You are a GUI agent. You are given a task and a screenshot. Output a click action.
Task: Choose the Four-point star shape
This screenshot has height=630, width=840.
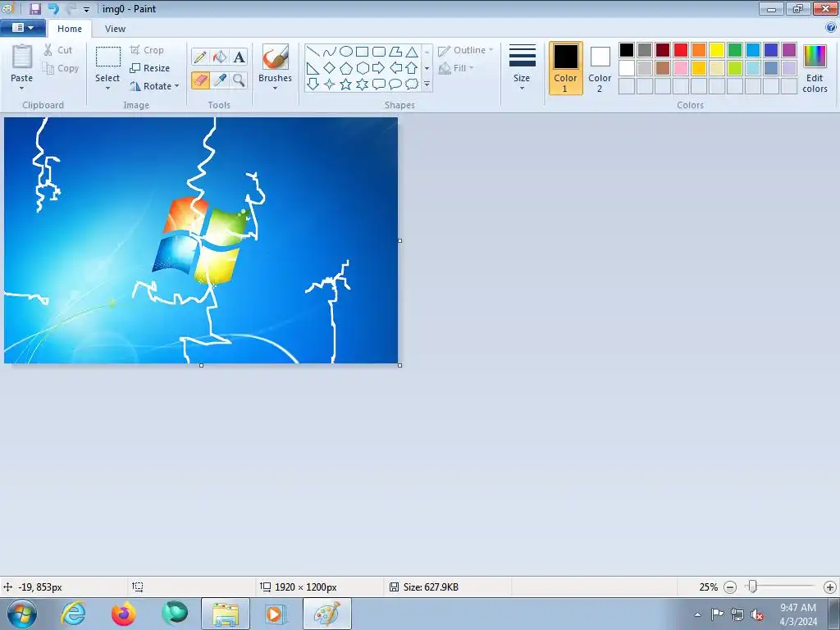coord(330,84)
